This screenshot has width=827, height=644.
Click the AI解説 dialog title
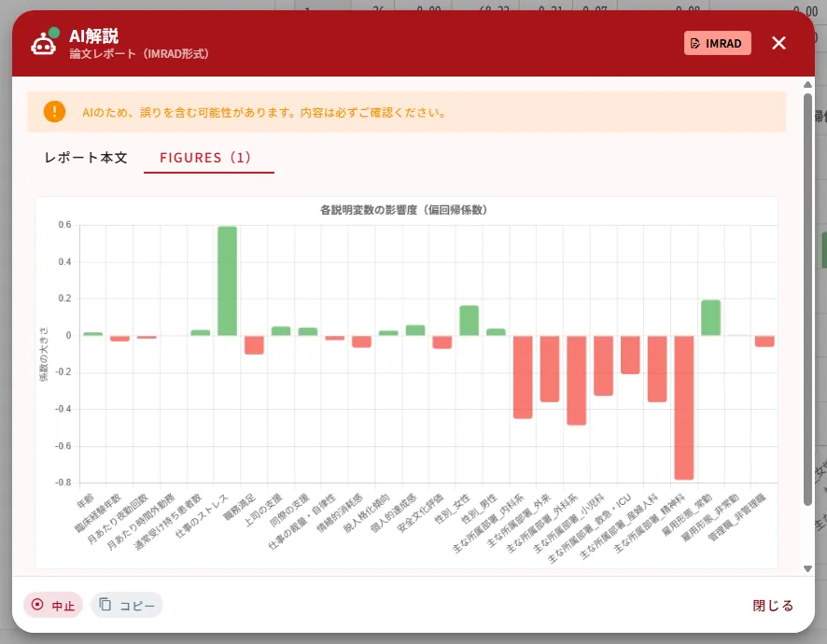[x=94, y=35]
